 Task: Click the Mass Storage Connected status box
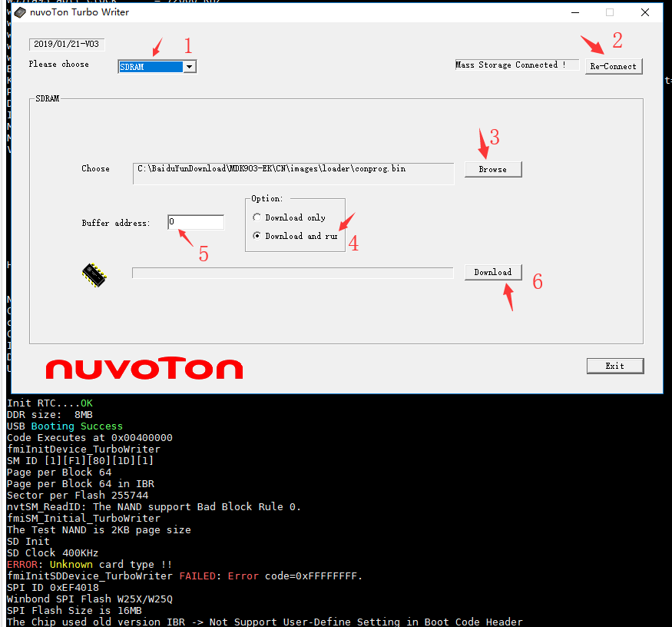click(517, 65)
